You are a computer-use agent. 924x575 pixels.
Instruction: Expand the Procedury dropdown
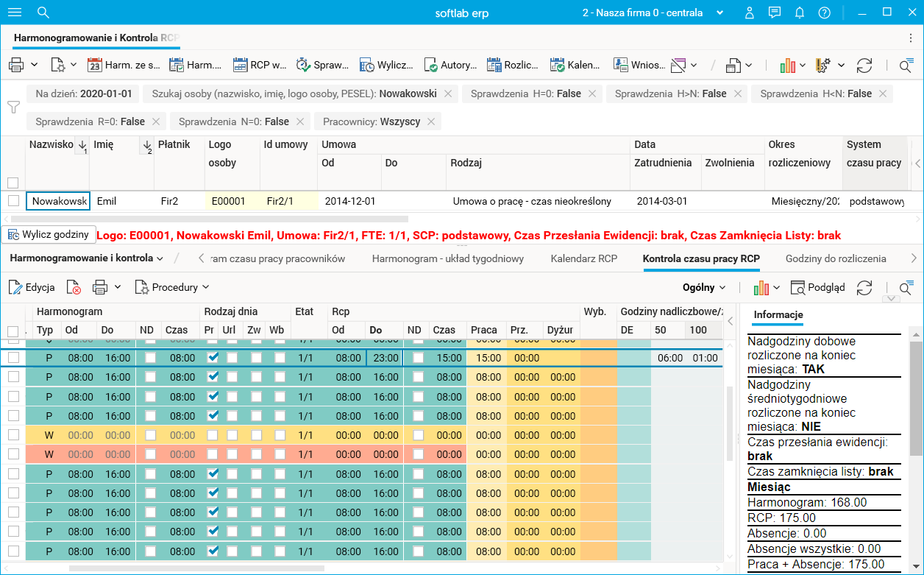[x=171, y=287]
